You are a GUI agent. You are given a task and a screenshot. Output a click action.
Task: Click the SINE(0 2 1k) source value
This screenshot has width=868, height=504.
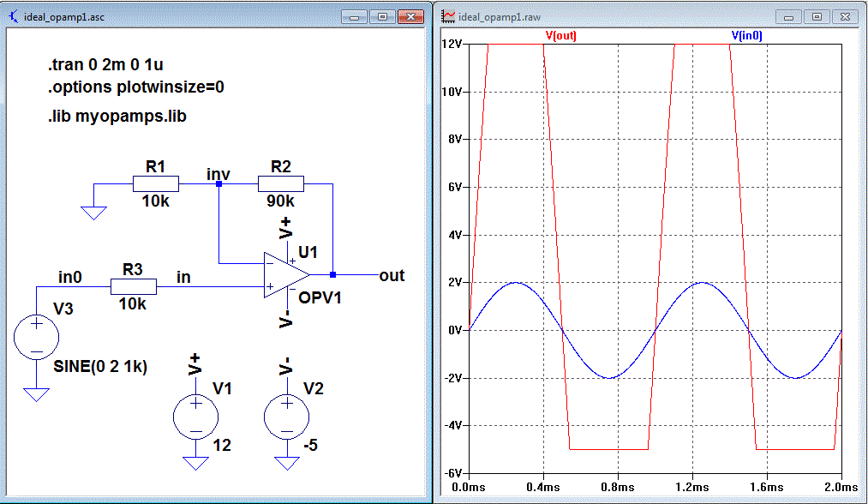click(100, 367)
